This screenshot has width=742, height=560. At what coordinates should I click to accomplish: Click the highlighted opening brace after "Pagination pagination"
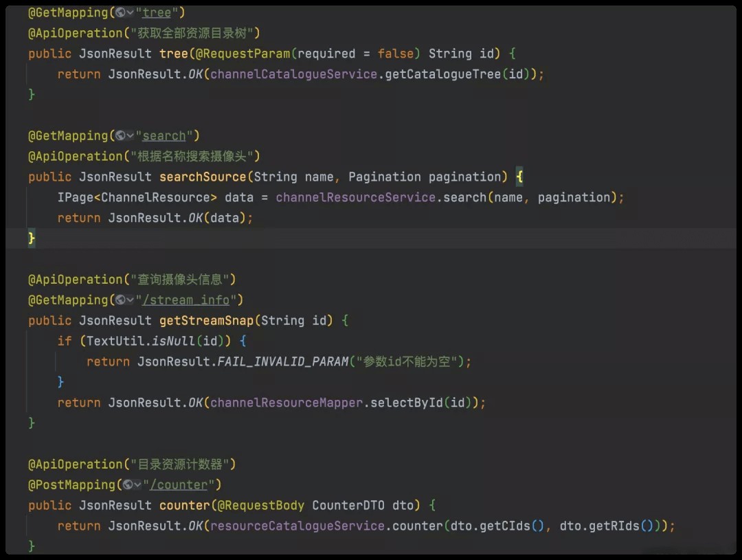tap(519, 177)
